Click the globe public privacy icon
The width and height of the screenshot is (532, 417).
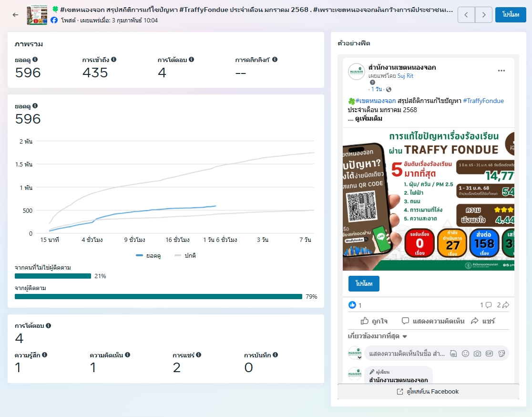click(x=389, y=89)
